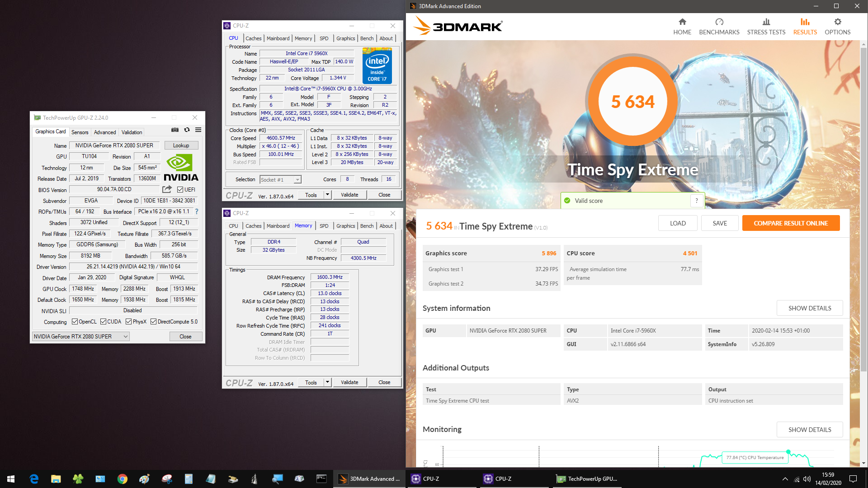Screen dimensions: 868x488
Task: Click the Compare Result Online button
Action: [790, 223]
